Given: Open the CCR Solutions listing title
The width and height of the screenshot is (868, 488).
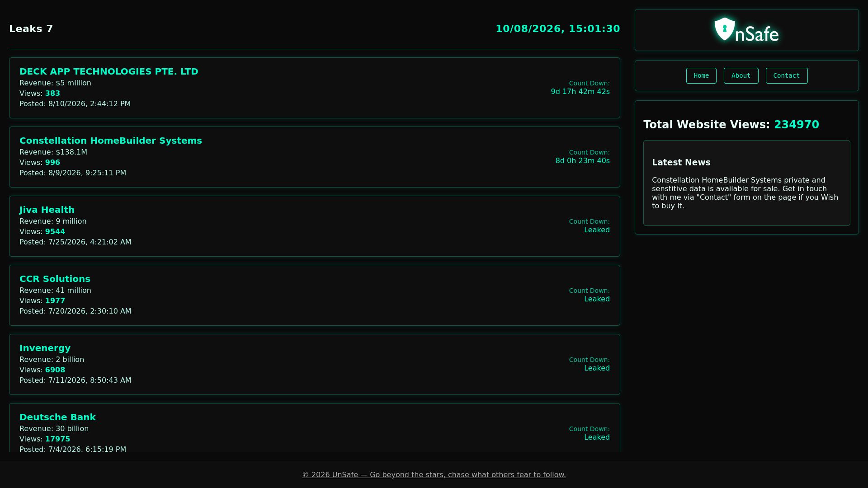Looking at the screenshot, I should 55,279.
